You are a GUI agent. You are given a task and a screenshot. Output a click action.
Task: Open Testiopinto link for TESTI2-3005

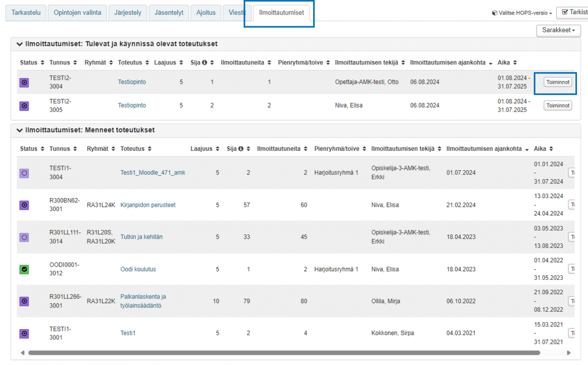tap(132, 106)
